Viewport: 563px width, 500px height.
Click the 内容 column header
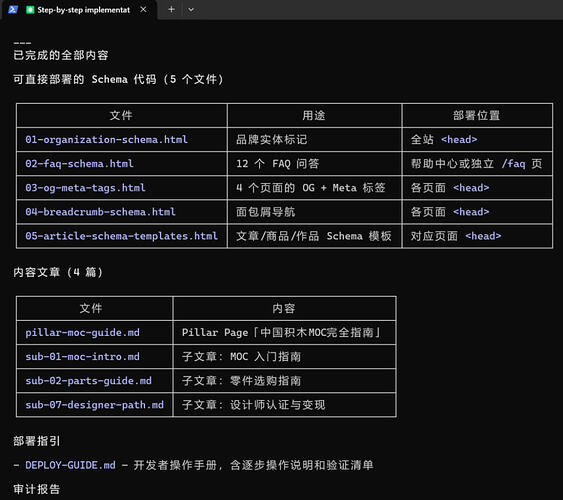[x=284, y=308]
